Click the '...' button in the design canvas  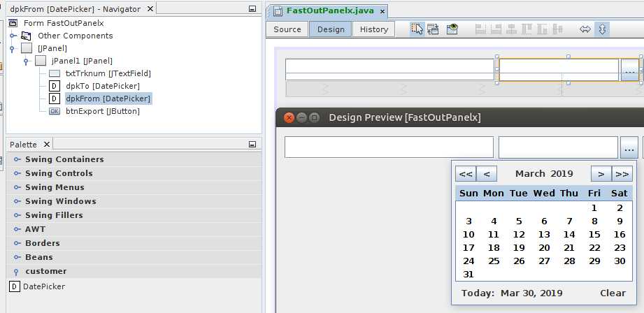click(629, 70)
